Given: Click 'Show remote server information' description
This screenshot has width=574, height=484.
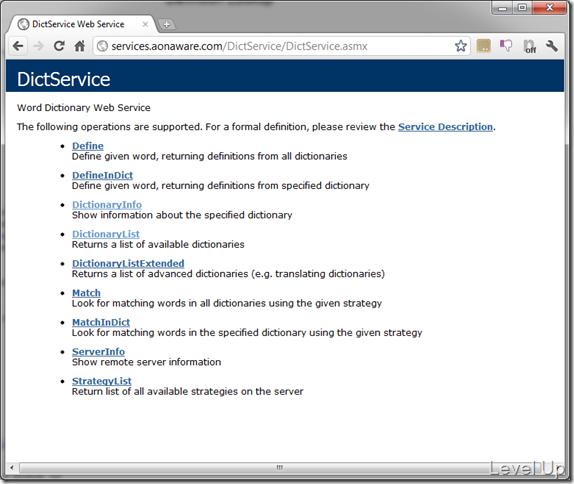Looking at the screenshot, I should pos(146,362).
